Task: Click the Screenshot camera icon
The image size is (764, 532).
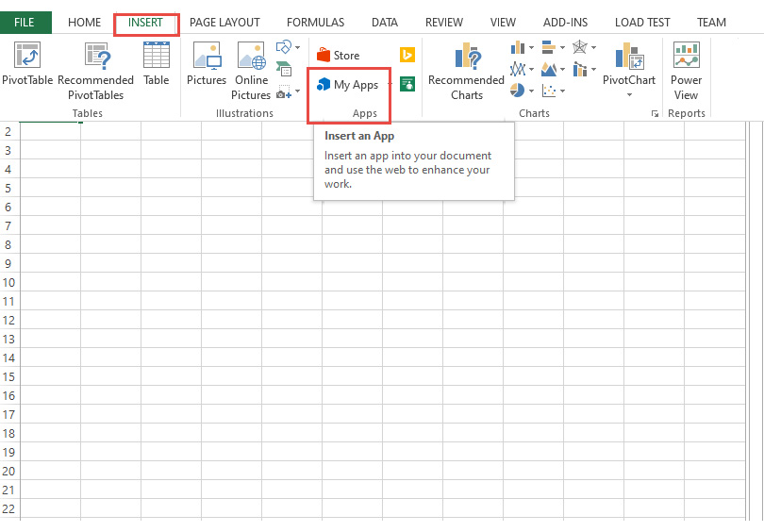Action: 284,91
